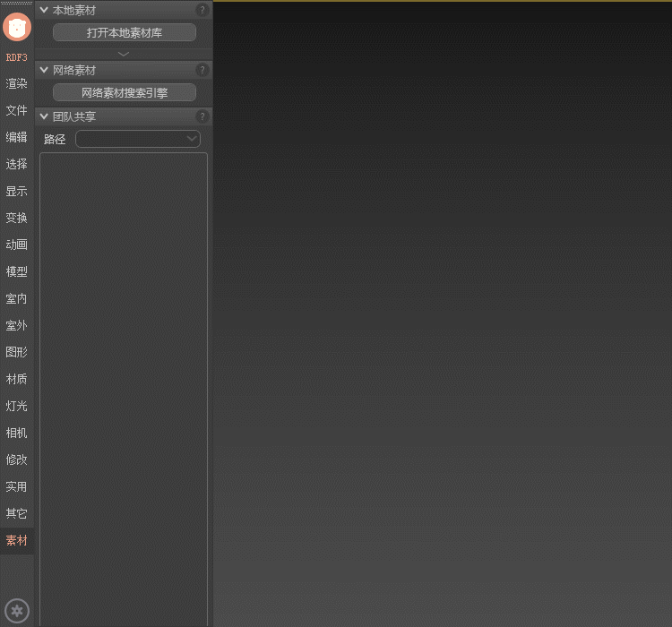Switch to the 相机 tab
The height and width of the screenshot is (627, 672).
tap(17, 433)
